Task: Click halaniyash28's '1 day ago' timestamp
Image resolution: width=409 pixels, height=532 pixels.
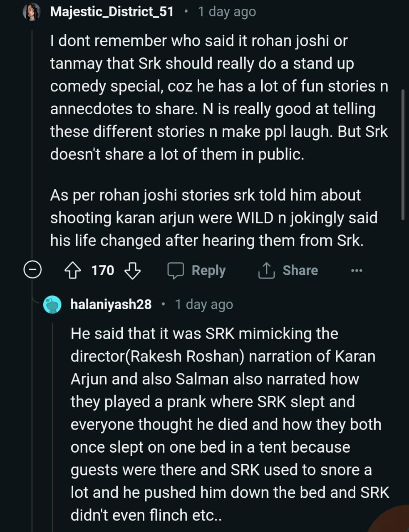Action: 204,304
